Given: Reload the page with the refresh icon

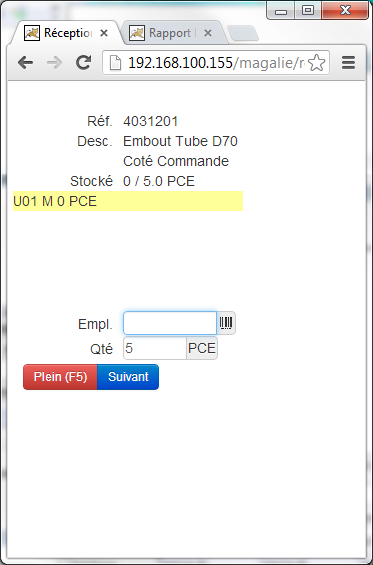Looking at the screenshot, I should point(84,63).
